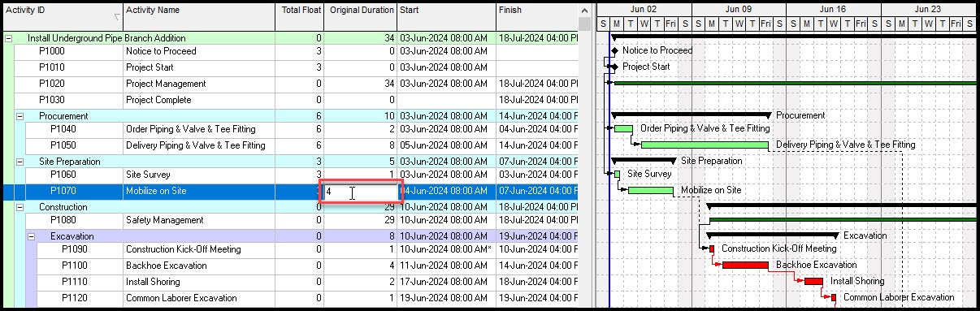This screenshot has width=980, height=311.
Task: Collapse the Procurement WBS band
Action: tap(20, 116)
